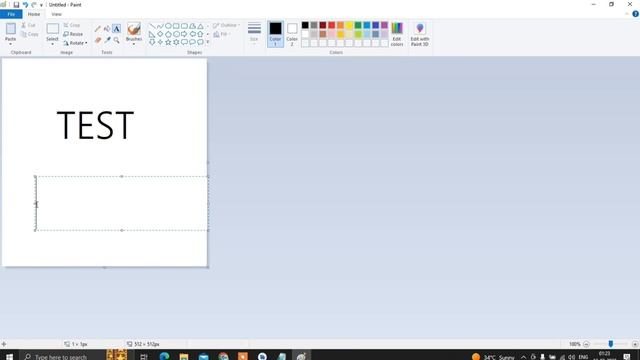This screenshot has height=360, width=640.
Task: Click the Zoom in plus button
Action: pyautogui.click(x=635, y=344)
